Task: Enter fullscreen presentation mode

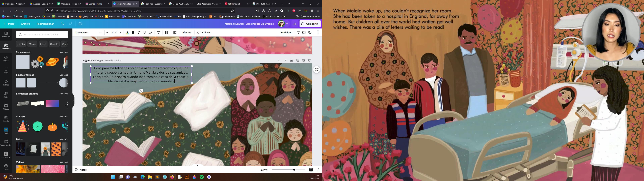Action: tap(318, 170)
